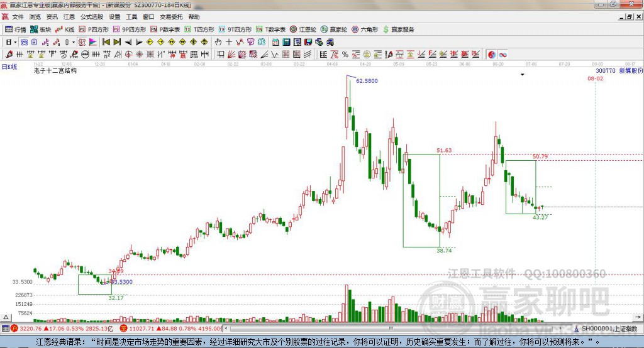Open the 工具 menu

click(131, 17)
